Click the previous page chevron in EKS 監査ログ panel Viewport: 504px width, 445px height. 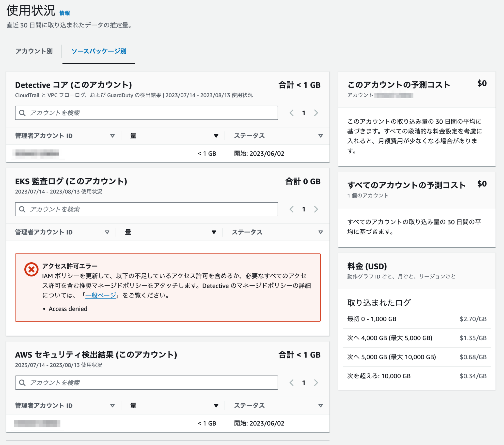(292, 209)
